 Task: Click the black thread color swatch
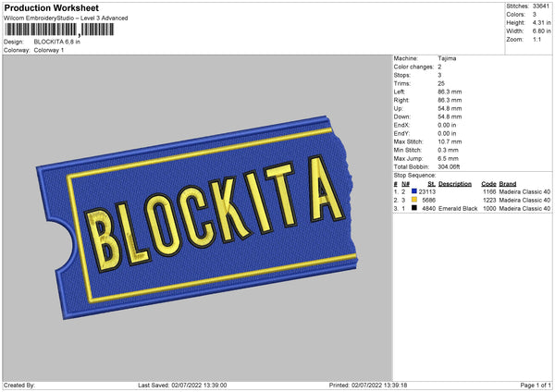(x=414, y=208)
